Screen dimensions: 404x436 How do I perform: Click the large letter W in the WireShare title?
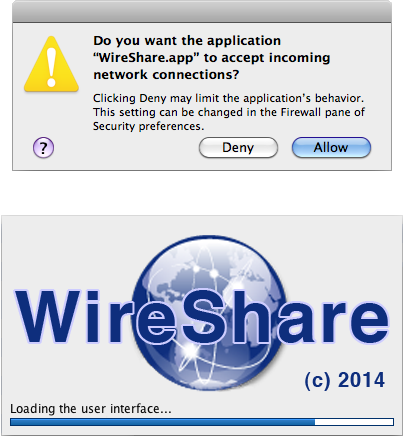49,317
